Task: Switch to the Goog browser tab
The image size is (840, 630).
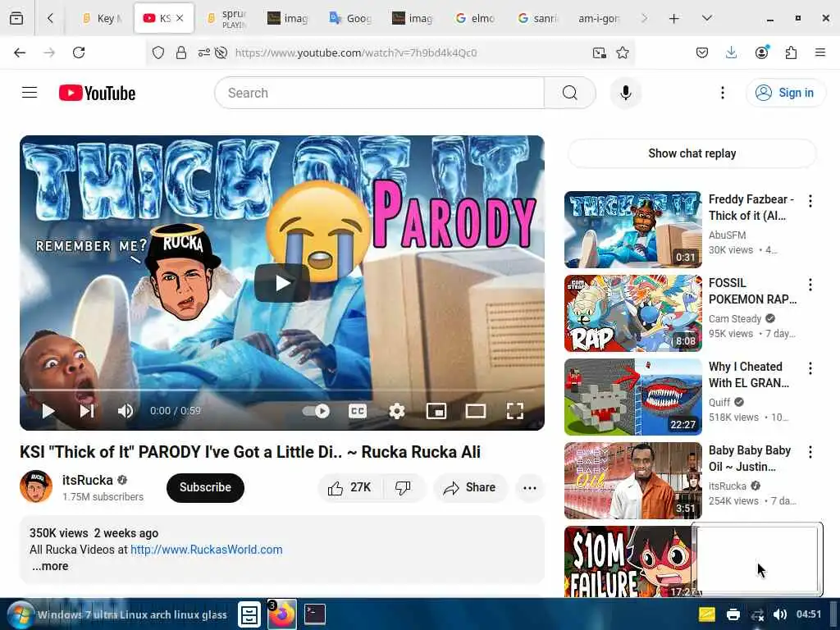Action: click(350, 18)
